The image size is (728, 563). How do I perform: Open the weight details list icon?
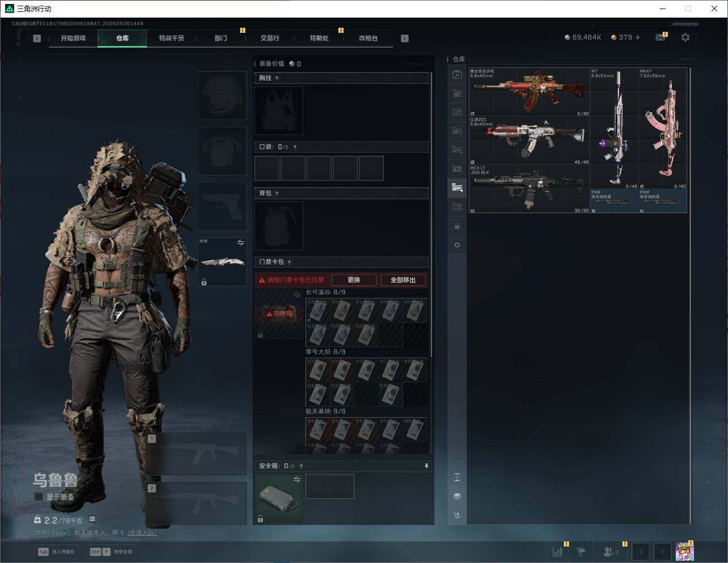[x=92, y=519]
